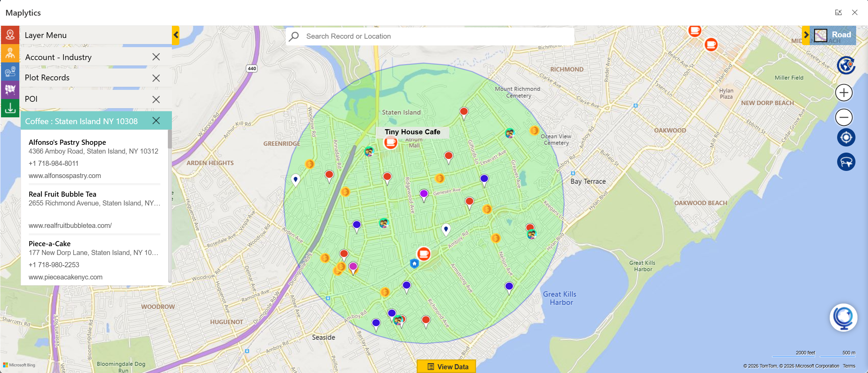This screenshot has height=373, width=868.
Task: Click the current location compass icon
Action: 845,137
